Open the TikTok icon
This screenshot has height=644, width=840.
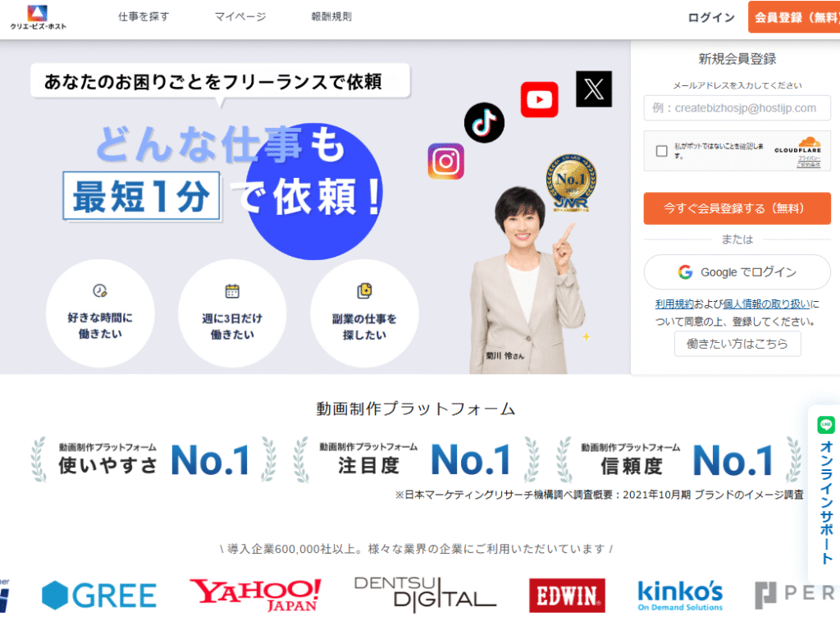coord(484,123)
